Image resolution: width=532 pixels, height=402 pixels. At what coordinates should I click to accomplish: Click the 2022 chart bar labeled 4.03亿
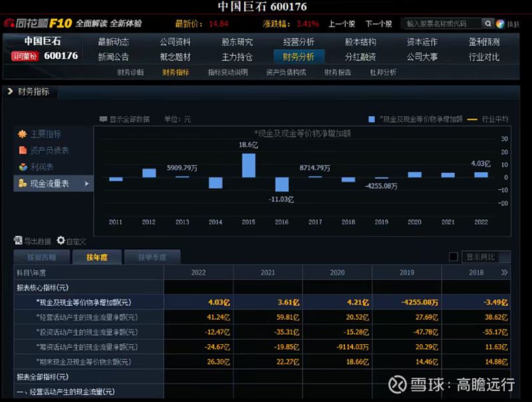[x=481, y=175]
